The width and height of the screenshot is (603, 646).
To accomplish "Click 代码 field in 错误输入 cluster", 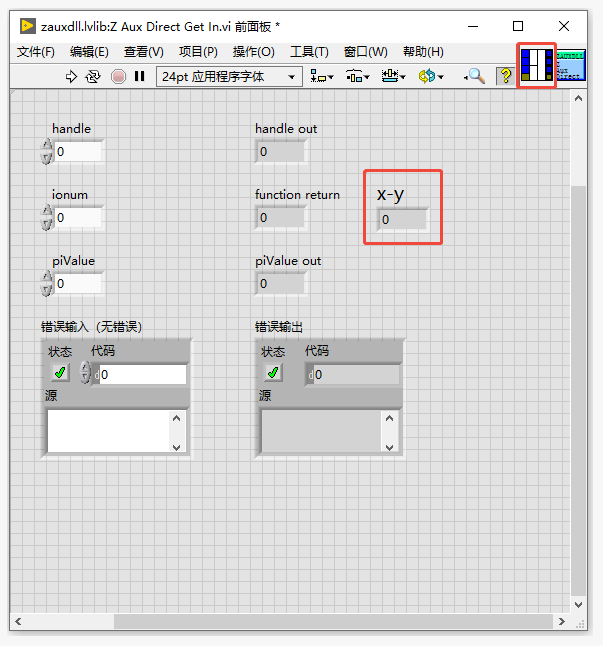I will pyautogui.click(x=143, y=374).
